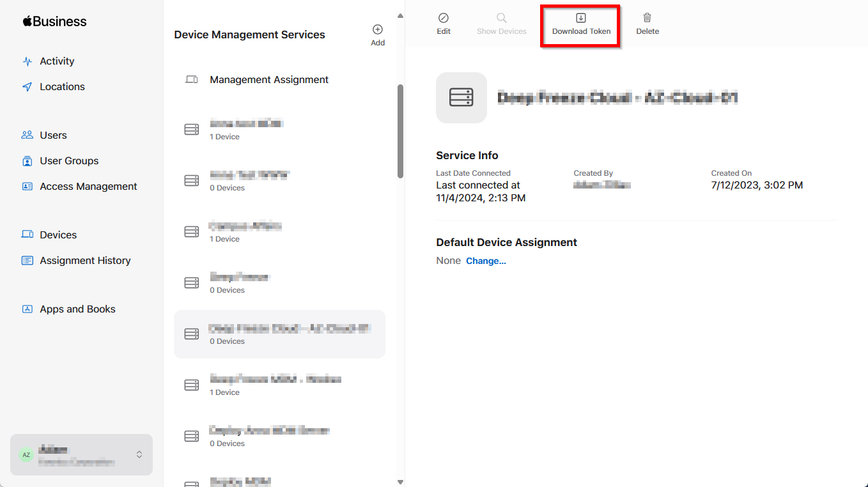Viewport: 868px width, 487px height.
Task: Click the Devices laptop icon in sidebar
Action: pyautogui.click(x=27, y=235)
